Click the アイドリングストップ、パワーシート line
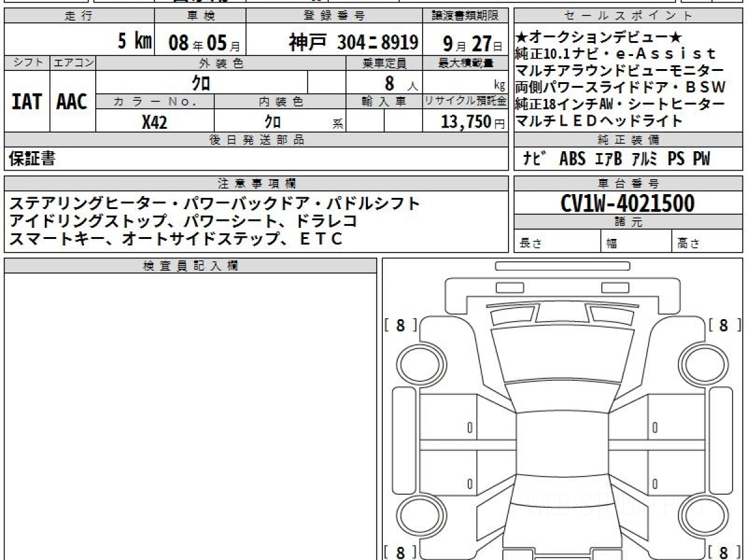The height and width of the screenshot is (560, 747). click(x=183, y=220)
